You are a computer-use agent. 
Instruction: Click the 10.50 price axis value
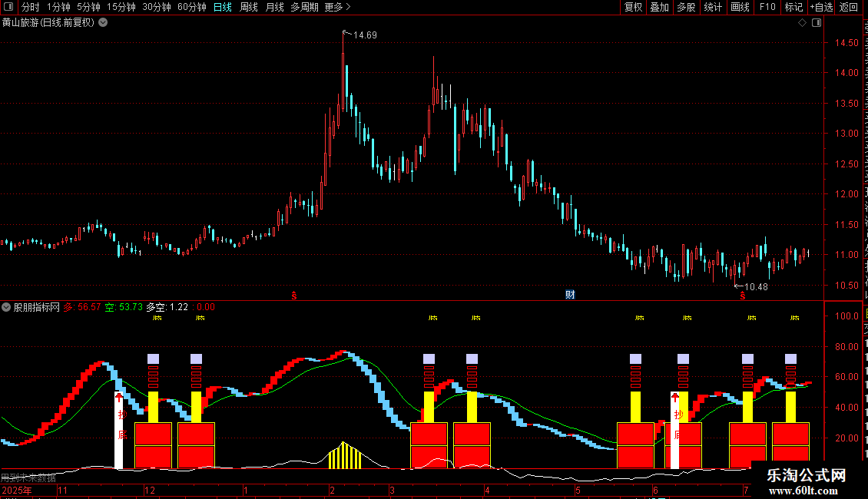click(x=846, y=286)
